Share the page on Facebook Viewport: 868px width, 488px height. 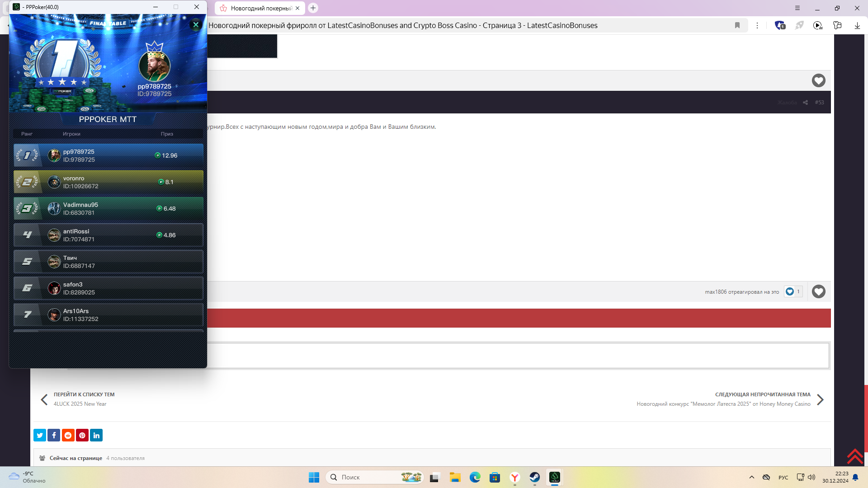[x=54, y=435]
